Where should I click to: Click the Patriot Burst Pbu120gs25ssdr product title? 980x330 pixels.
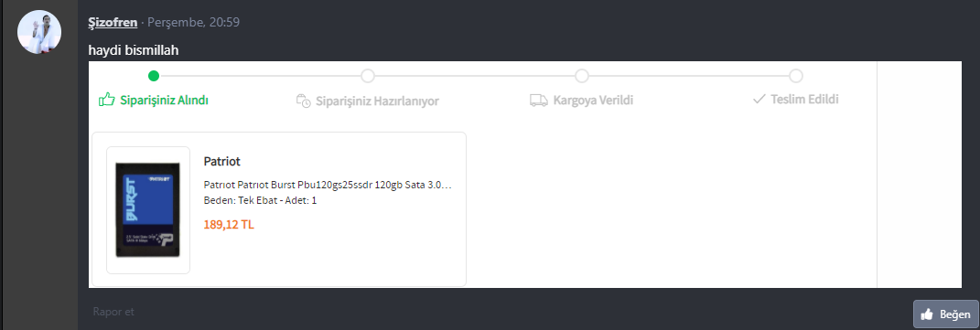coord(328,186)
